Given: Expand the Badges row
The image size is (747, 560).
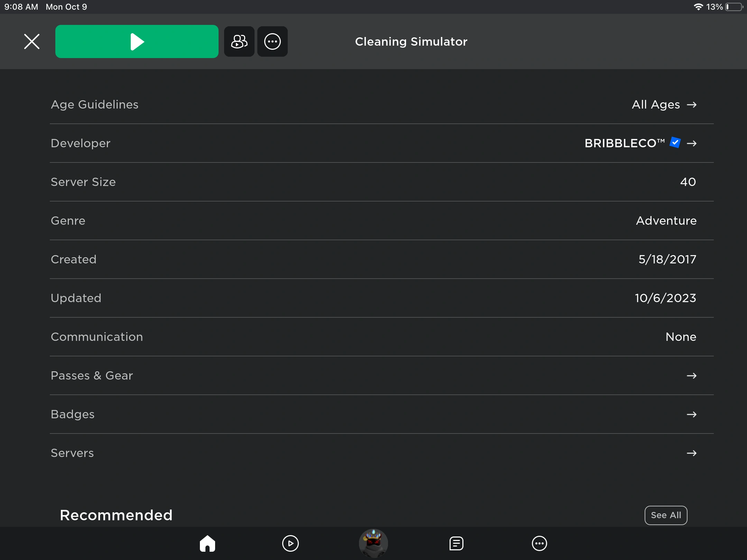Looking at the screenshot, I should point(381,414).
